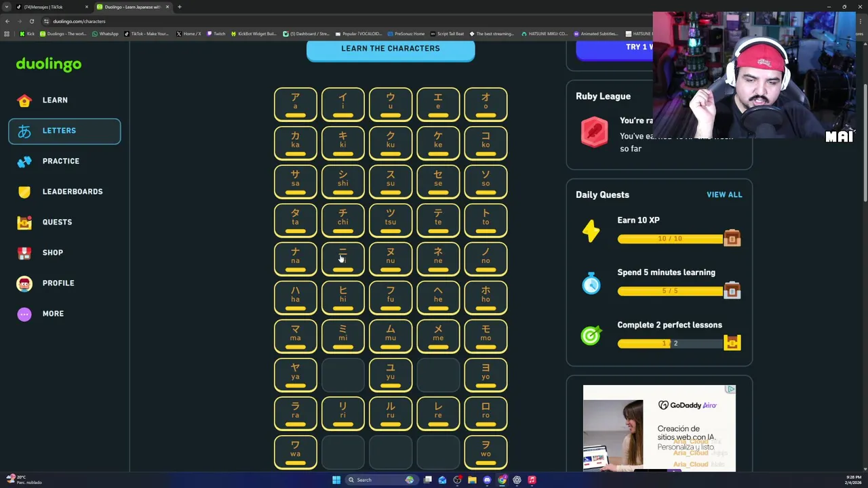Select the ユ (yu) character tile
Image resolution: width=868 pixels, height=488 pixels.
[391, 375]
